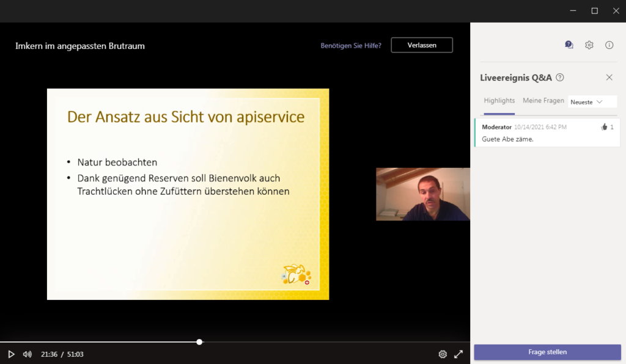Click the event title Imkern im angepassten Brutraum
The image size is (626, 364).
(80, 46)
